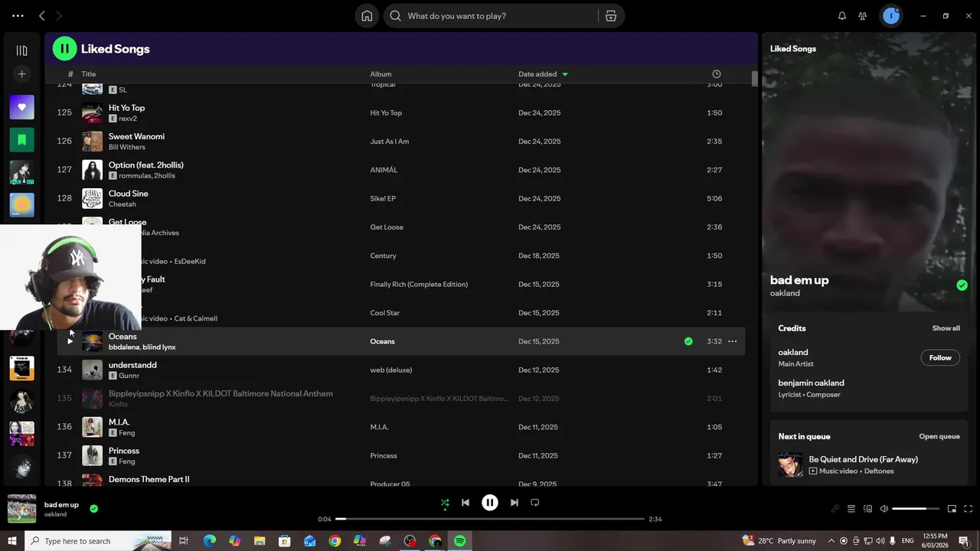The image size is (980, 551).
Task: Go back with the left arrow
Action: tap(42, 15)
